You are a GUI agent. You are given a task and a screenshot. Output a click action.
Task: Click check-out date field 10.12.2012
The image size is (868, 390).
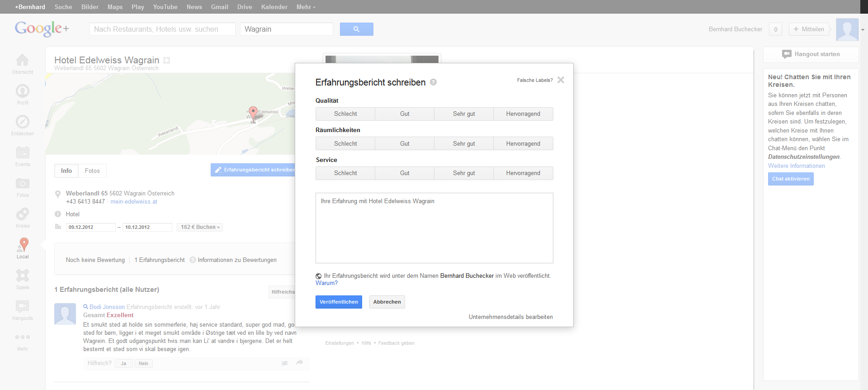(x=147, y=227)
